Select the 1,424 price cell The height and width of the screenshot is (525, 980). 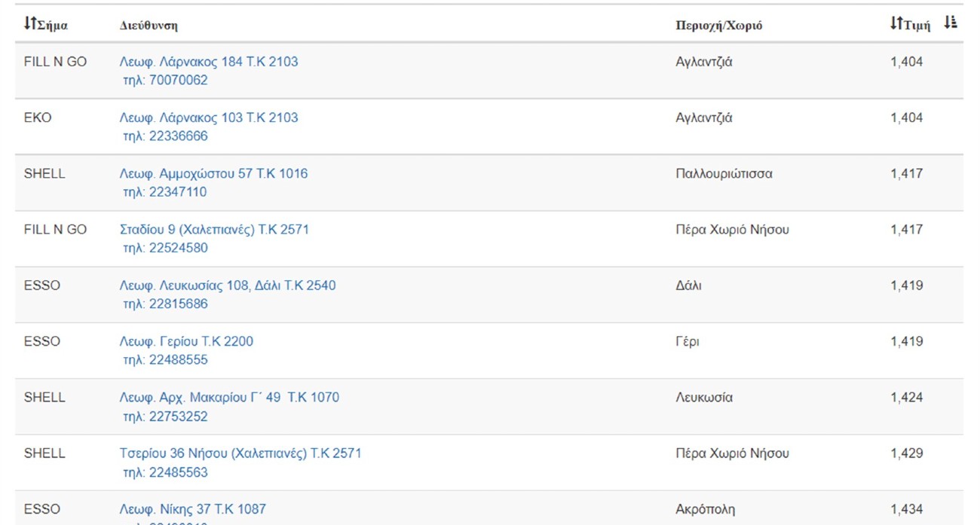pos(906,397)
